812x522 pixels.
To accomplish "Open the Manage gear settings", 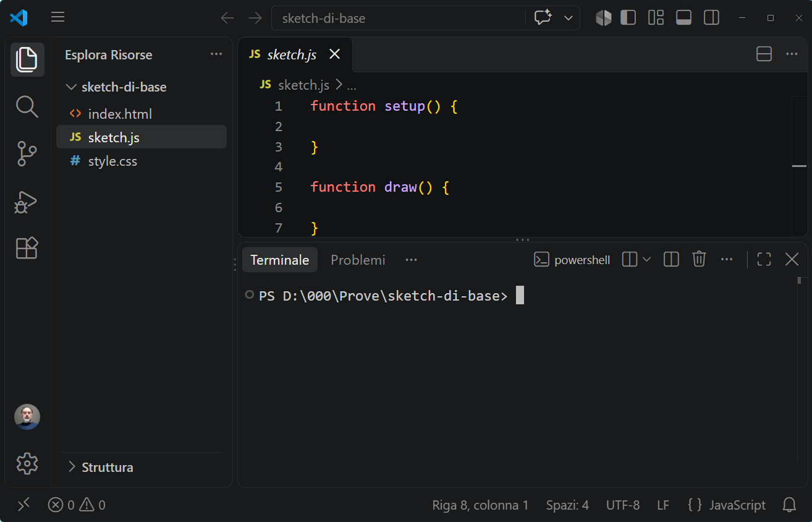I will tap(27, 463).
